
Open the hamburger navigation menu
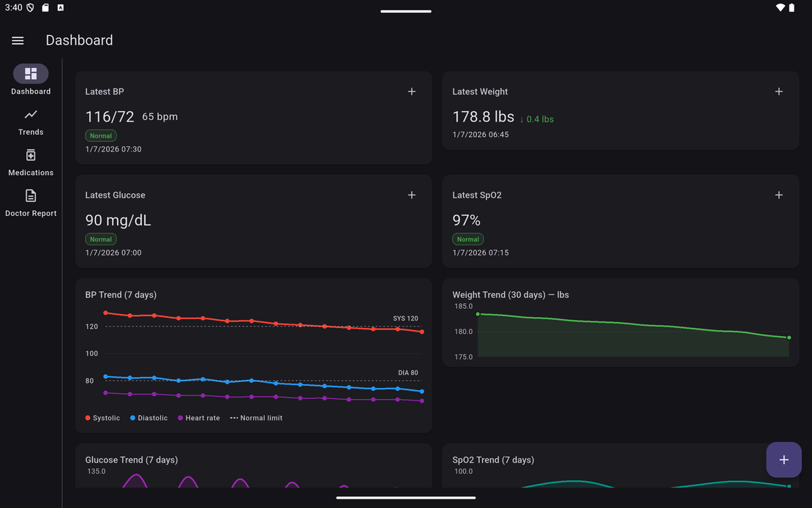coord(18,41)
